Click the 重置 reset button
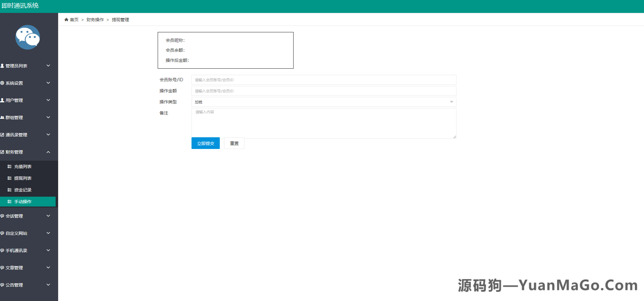The height and width of the screenshot is (301, 644). click(234, 143)
